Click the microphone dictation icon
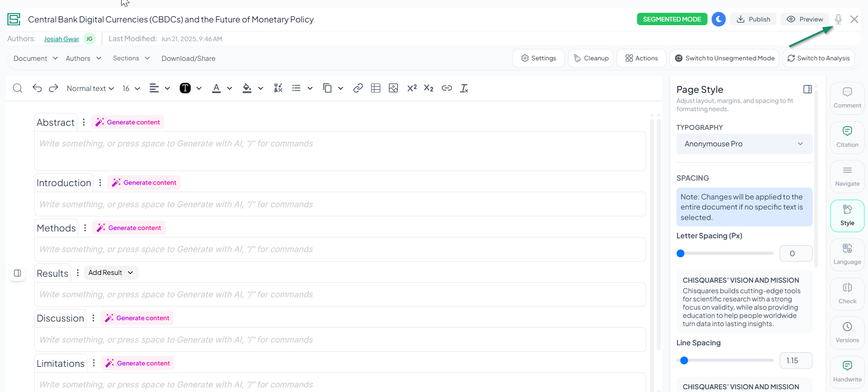 838,19
